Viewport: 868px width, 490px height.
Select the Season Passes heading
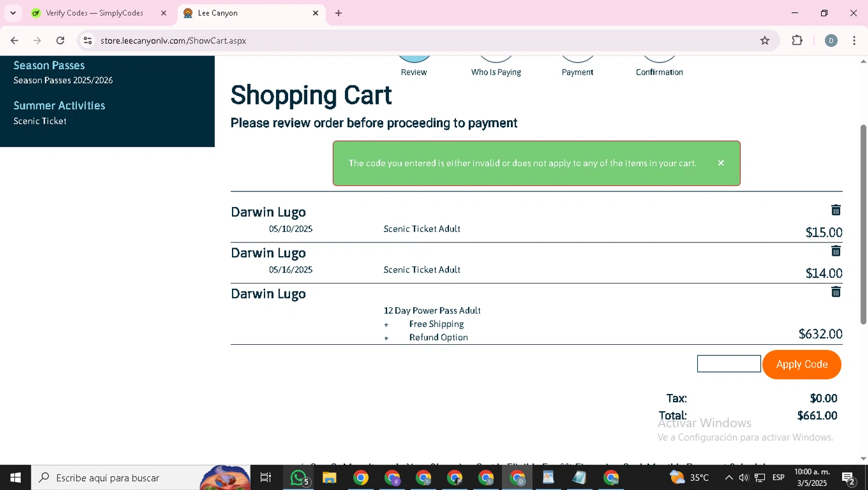[x=49, y=65]
